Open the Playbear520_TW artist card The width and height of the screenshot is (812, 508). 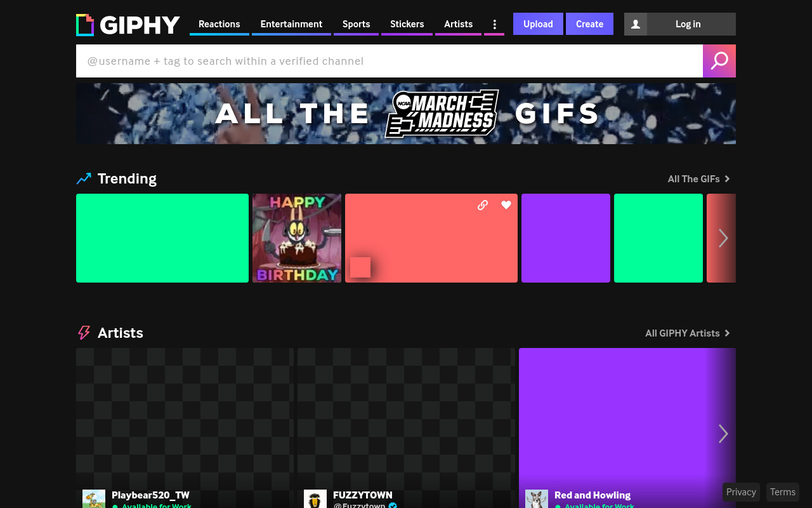coord(185,428)
